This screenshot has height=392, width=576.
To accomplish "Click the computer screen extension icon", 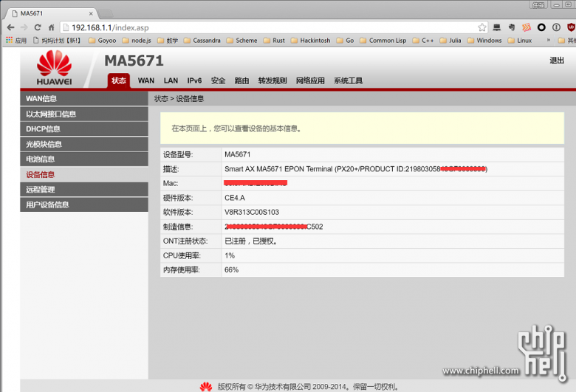I will [497, 27].
